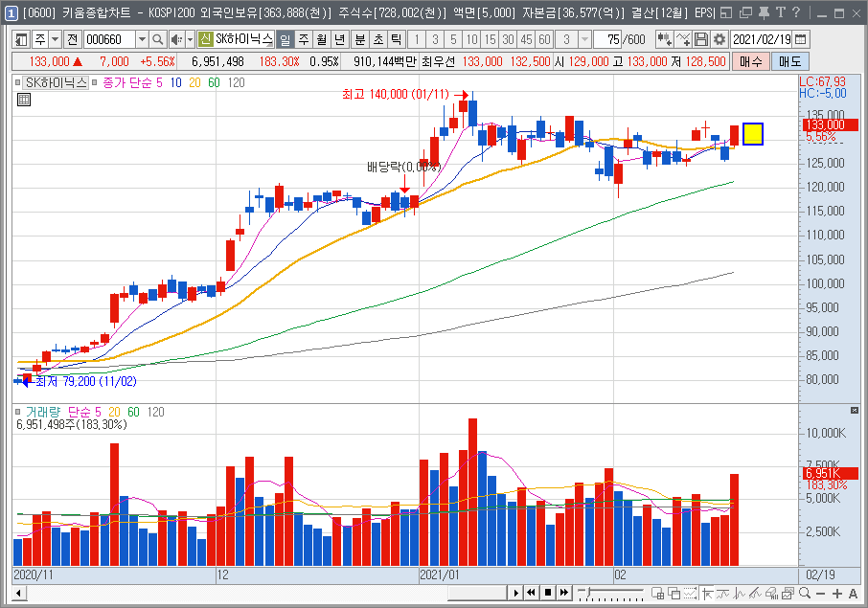Click the overlay windows icon in bottom toolbar
868x608 pixels.
point(674,593)
